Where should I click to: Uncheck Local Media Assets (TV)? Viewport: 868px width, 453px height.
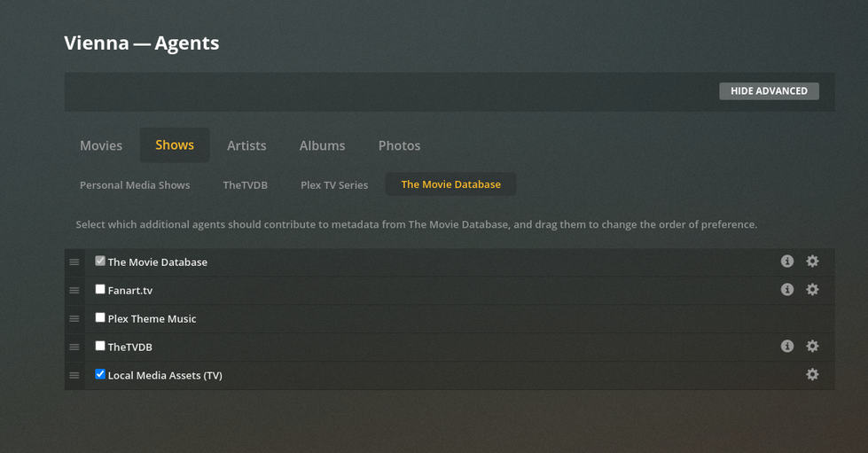100,374
